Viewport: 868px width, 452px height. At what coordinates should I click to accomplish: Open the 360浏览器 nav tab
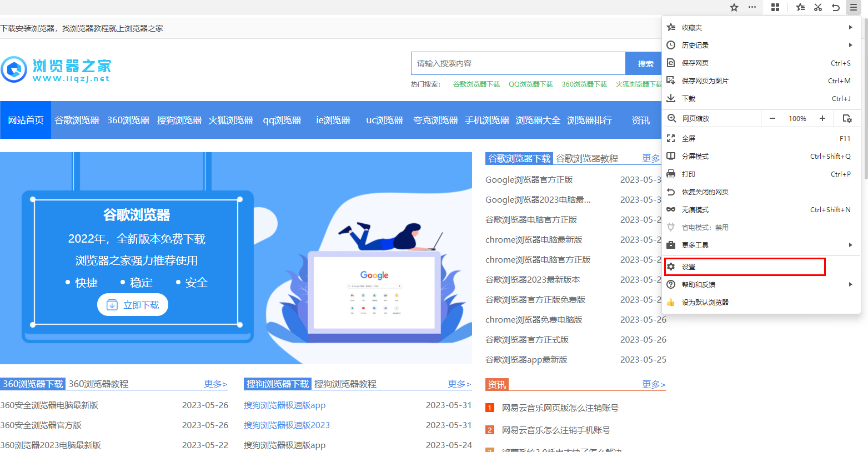point(128,120)
